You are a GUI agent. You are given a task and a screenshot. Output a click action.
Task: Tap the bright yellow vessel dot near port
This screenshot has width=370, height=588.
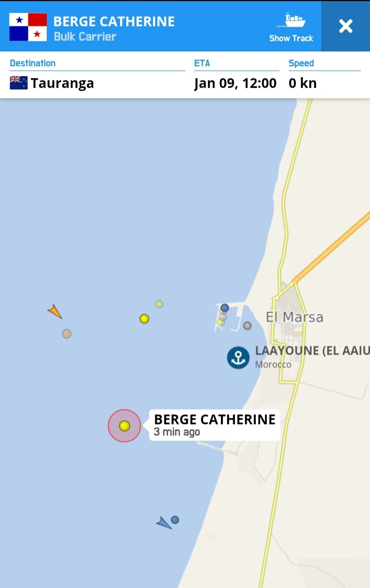point(144,319)
